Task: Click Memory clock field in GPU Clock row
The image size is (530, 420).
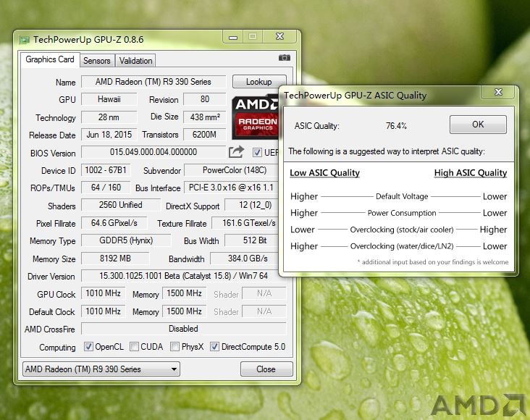Action: (184, 293)
